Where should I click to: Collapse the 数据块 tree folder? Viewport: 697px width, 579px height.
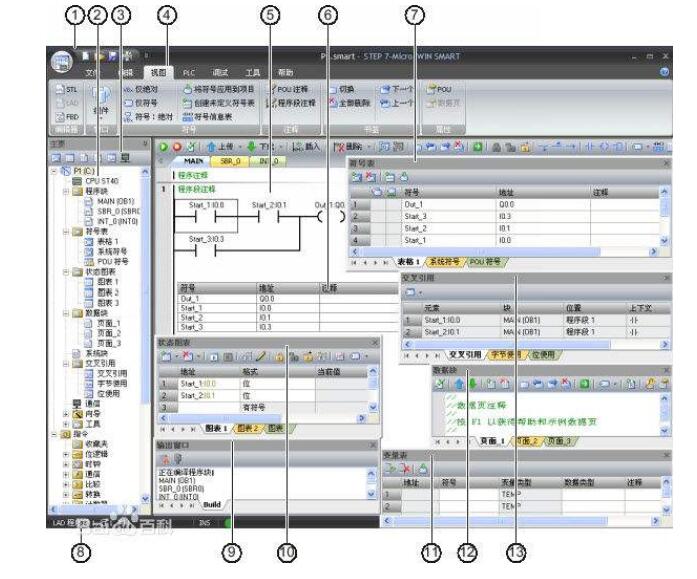(66, 313)
